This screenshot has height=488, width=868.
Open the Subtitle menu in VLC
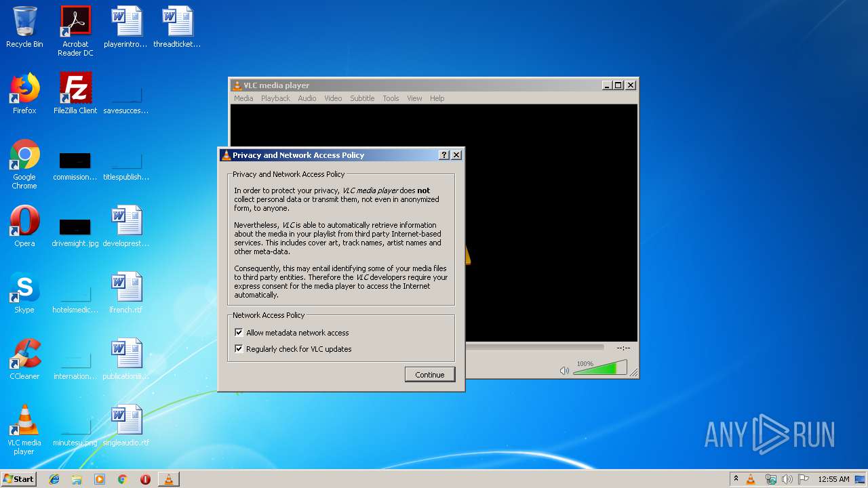362,98
